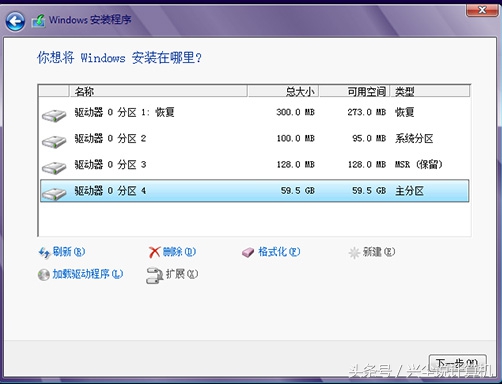Click the 主分区 type cell
Viewport: 502px width, 384px height.
pos(409,191)
